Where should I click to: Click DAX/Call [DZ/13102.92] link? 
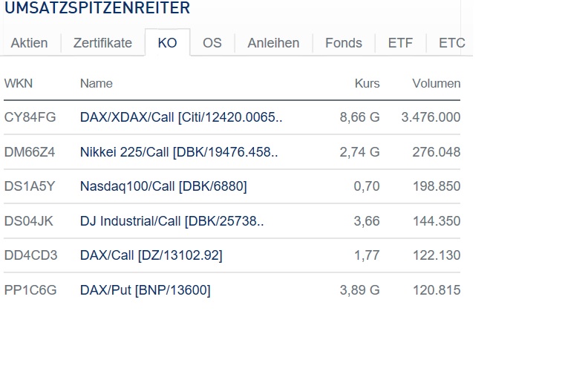[151, 255]
